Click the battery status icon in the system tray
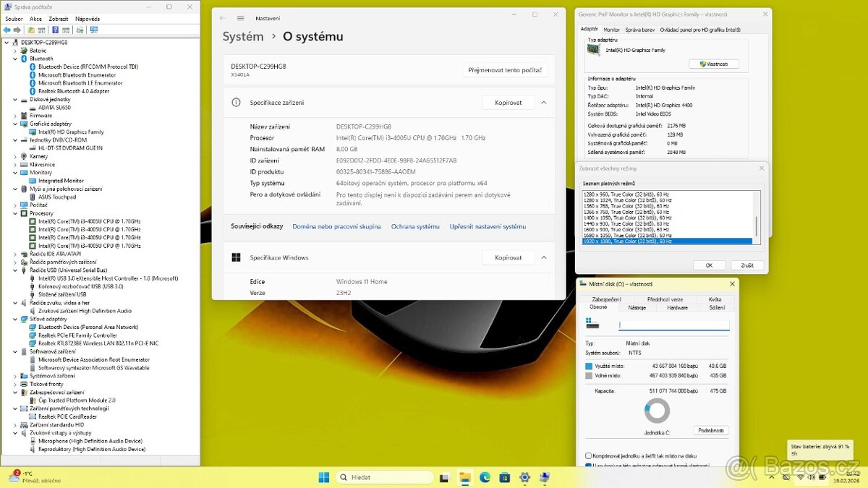The height and width of the screenshot is (488, 868). [x=821, y=477]
